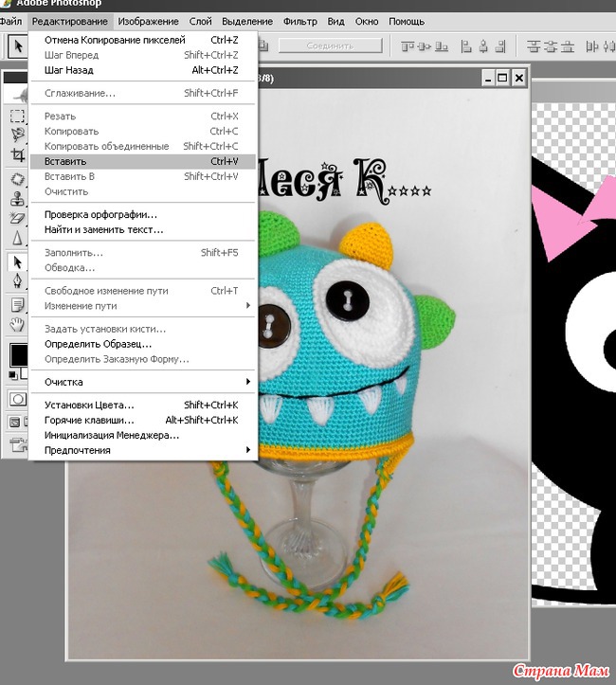
Task: Select the Rectangular Marquee tool
Action: [x=17, y=116]
